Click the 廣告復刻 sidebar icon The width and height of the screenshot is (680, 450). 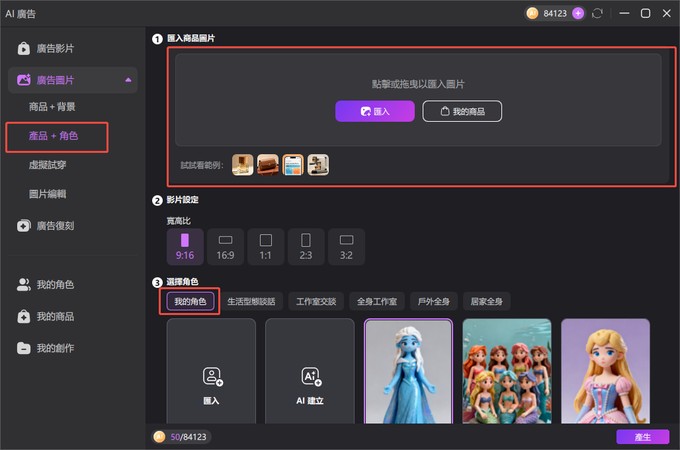click(23, 226)
